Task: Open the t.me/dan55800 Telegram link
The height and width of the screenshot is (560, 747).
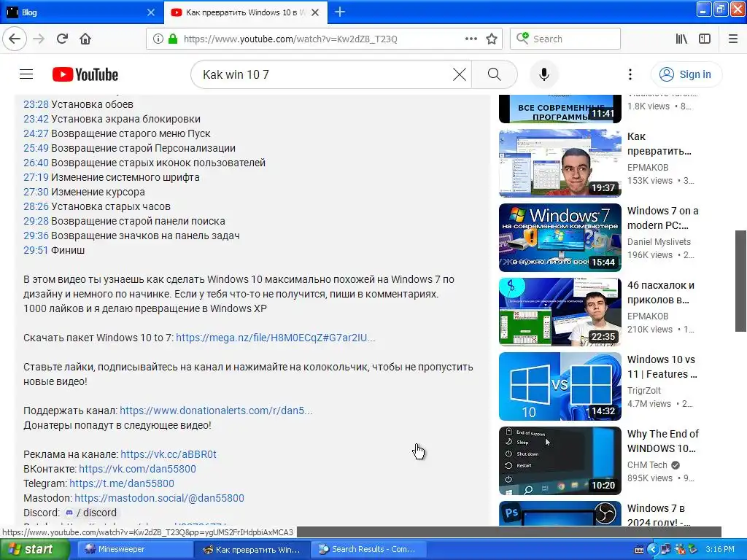Action: pyautogui.click(x=122, y=483)
